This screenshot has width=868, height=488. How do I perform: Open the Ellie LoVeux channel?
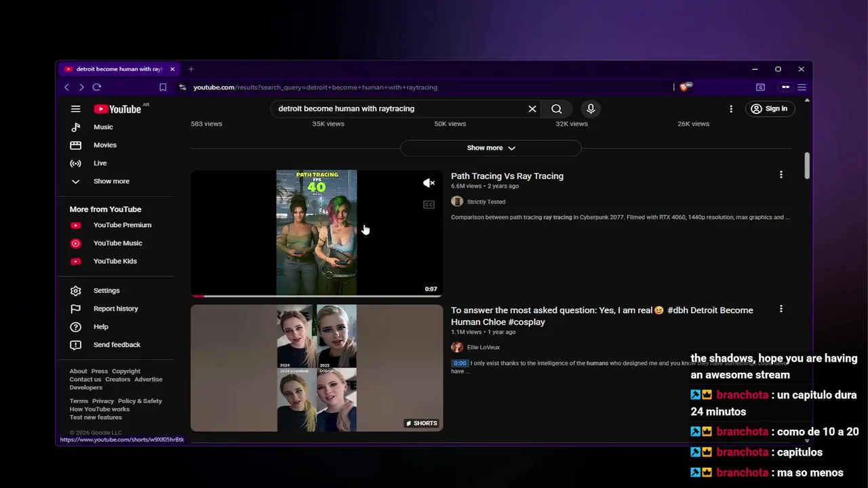tap(483, 348)
